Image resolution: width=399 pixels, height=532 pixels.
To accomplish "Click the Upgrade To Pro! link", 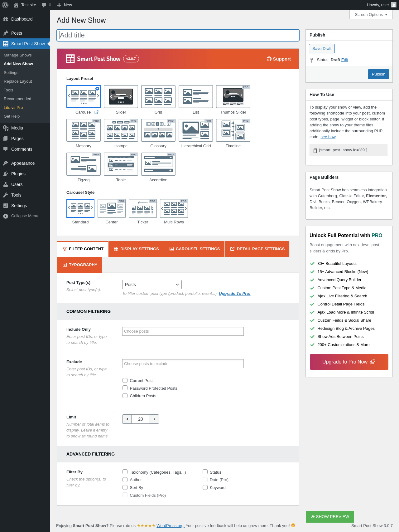I will 234,294.
